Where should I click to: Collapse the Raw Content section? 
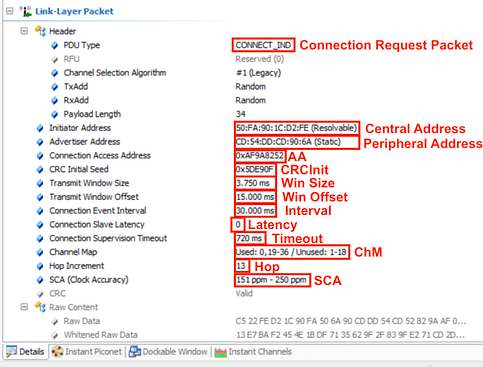24,307
